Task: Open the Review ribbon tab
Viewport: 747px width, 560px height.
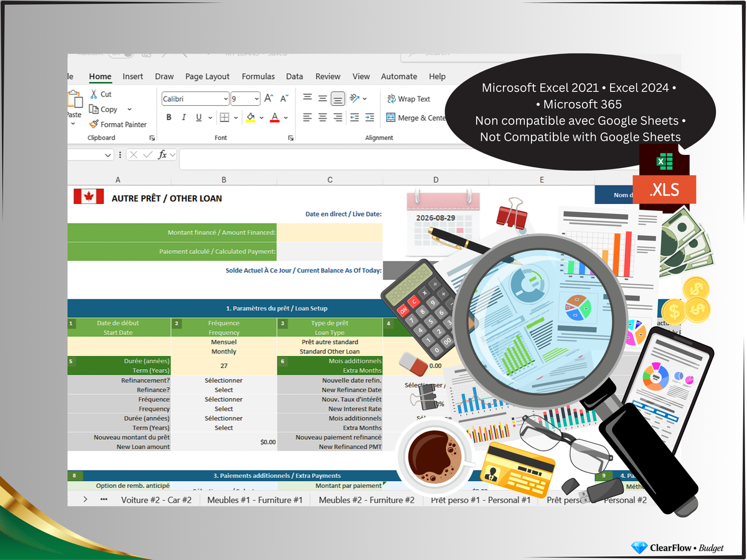Action: 328,77
